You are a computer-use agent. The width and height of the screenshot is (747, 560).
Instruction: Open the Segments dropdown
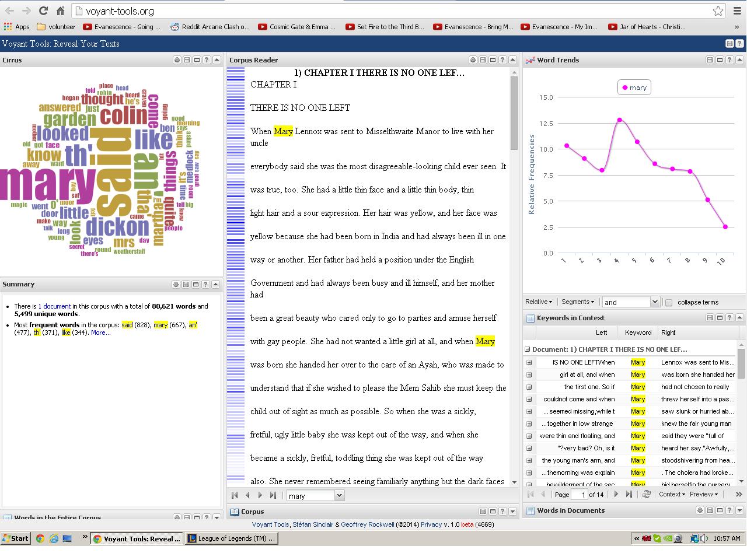click(578, 302)
